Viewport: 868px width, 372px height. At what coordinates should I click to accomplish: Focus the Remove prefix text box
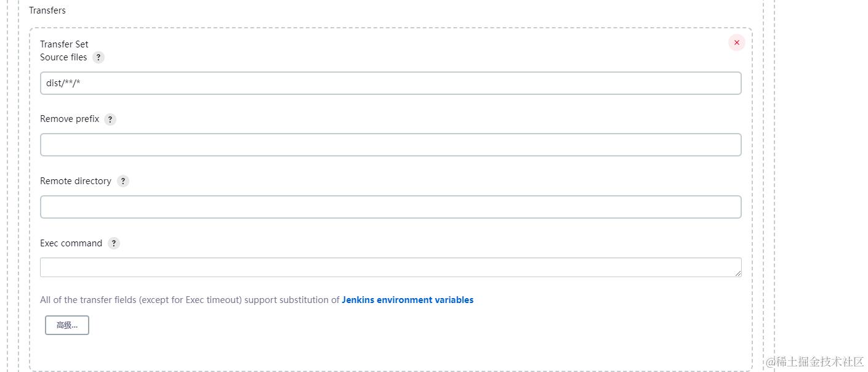pos(390,145)
